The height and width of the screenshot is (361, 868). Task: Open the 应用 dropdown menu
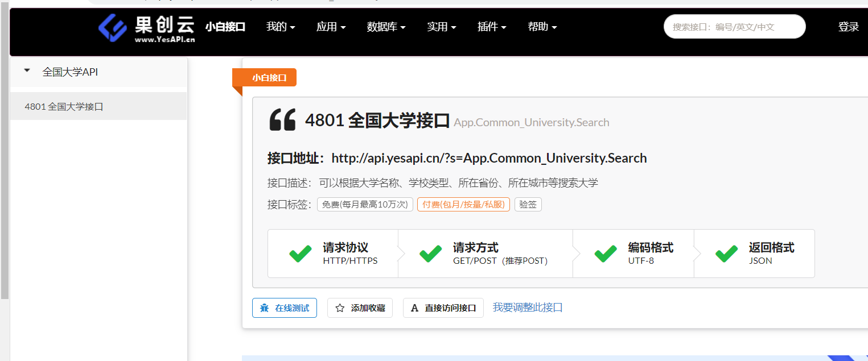331,27
